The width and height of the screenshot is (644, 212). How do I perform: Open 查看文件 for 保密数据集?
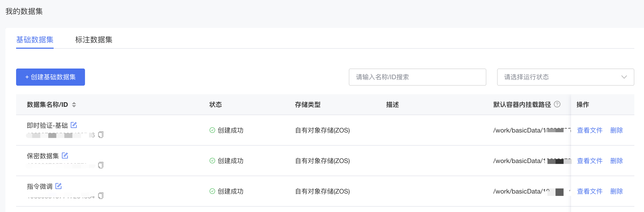pos(590,161)
